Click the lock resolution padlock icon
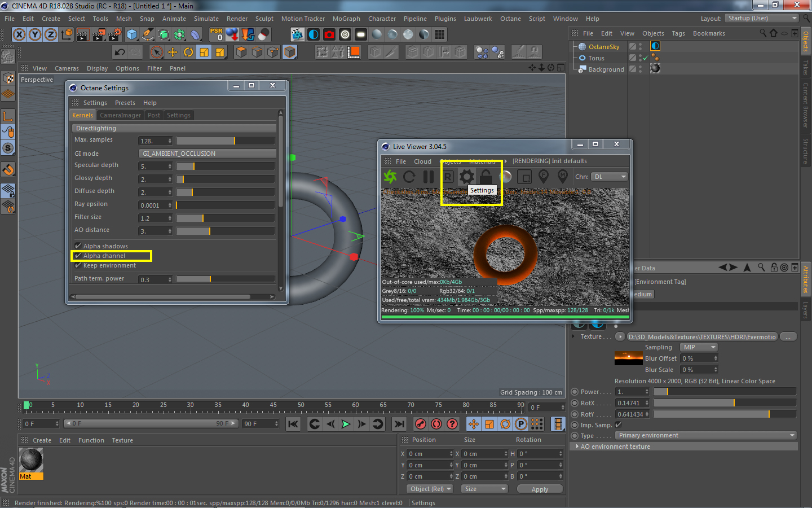 coord(486,177)
